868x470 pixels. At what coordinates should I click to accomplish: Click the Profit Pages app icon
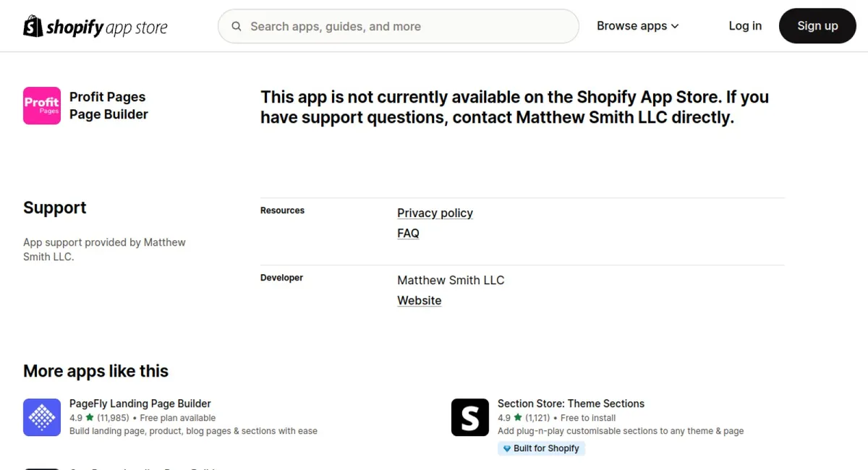[42, 106]
